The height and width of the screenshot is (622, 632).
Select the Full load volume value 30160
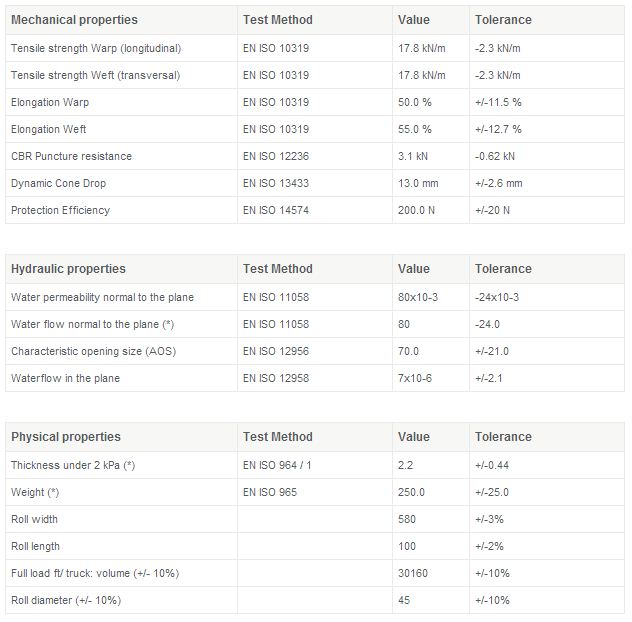point(414,573)
